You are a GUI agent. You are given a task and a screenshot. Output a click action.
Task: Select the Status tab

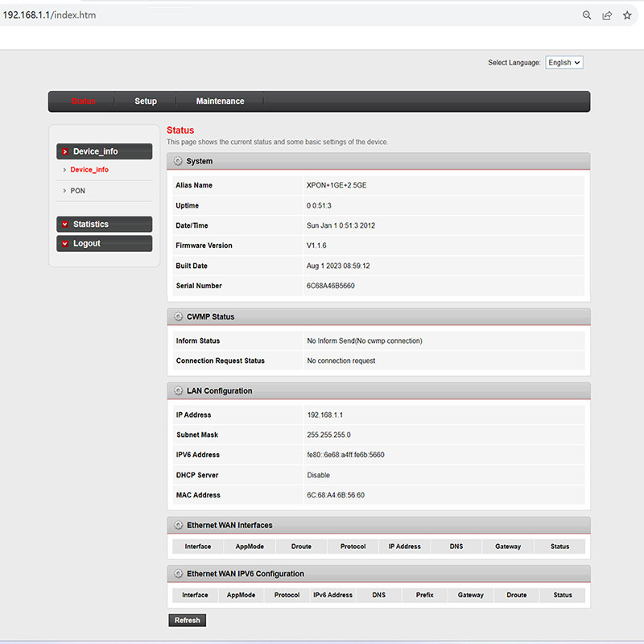pos(83,101)
